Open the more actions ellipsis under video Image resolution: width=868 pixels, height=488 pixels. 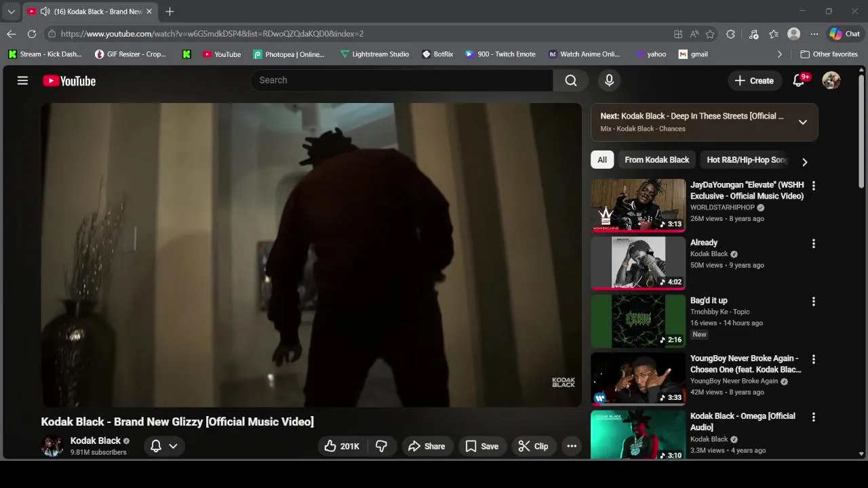point(572,446)
